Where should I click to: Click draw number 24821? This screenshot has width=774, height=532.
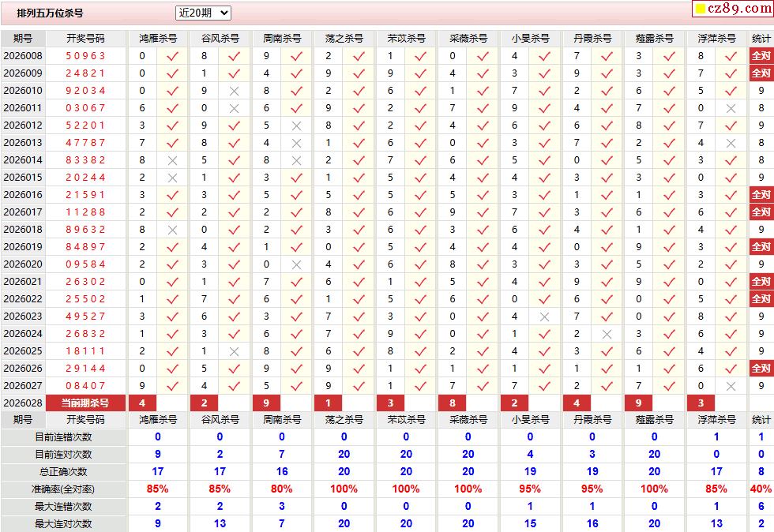click(x=85, y=73)
